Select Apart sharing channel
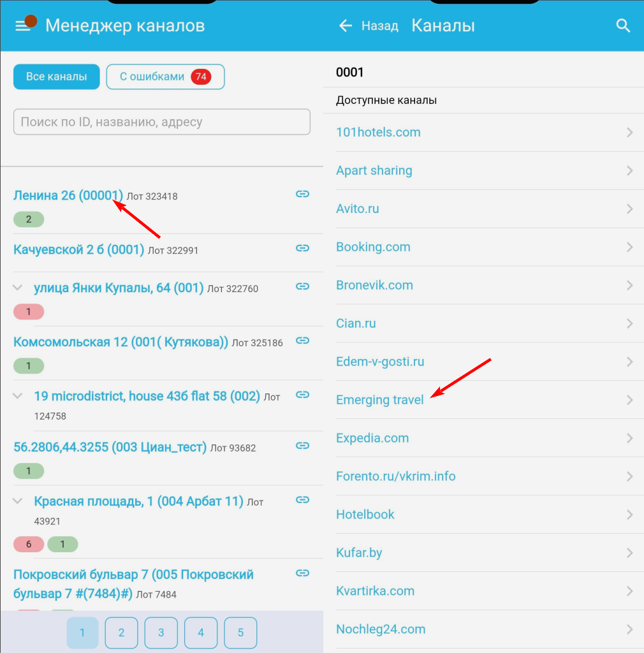This screenshot has width=644, height=653. [374, 171]
